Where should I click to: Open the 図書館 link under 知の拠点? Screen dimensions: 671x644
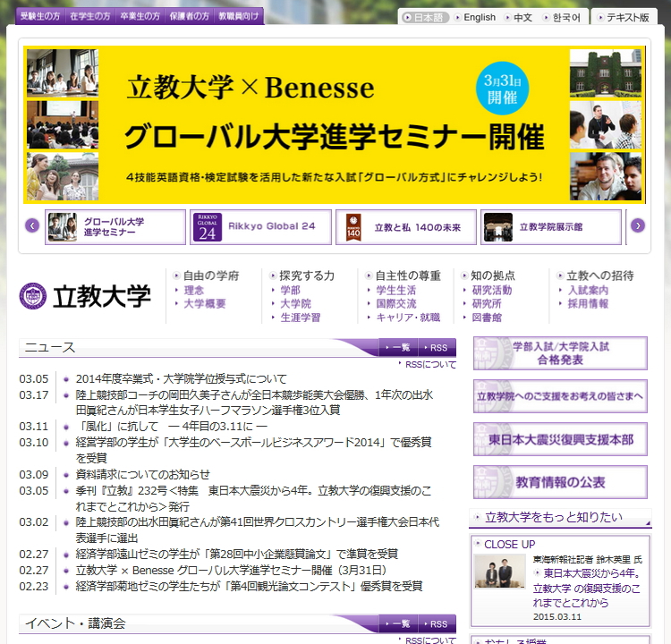(487, 318)
